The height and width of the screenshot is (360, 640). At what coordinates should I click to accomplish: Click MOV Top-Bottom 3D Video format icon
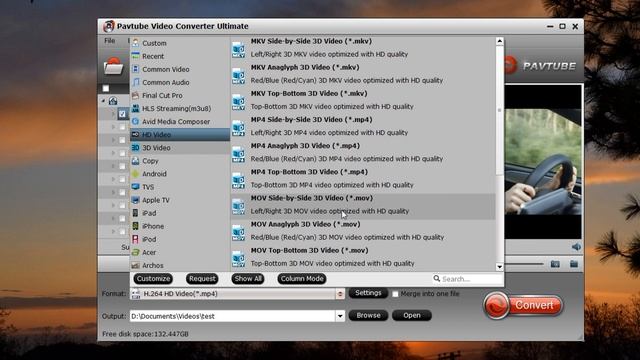[238, 259]
